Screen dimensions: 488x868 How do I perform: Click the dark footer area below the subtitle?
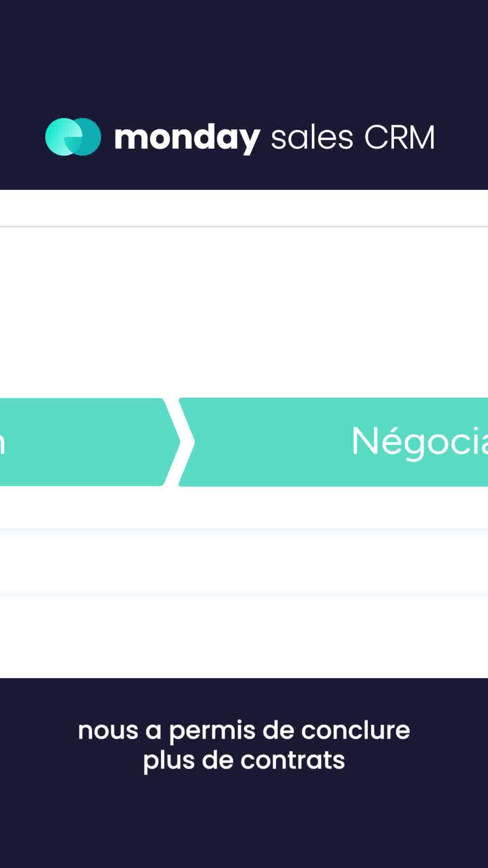(x=244, y=823)
